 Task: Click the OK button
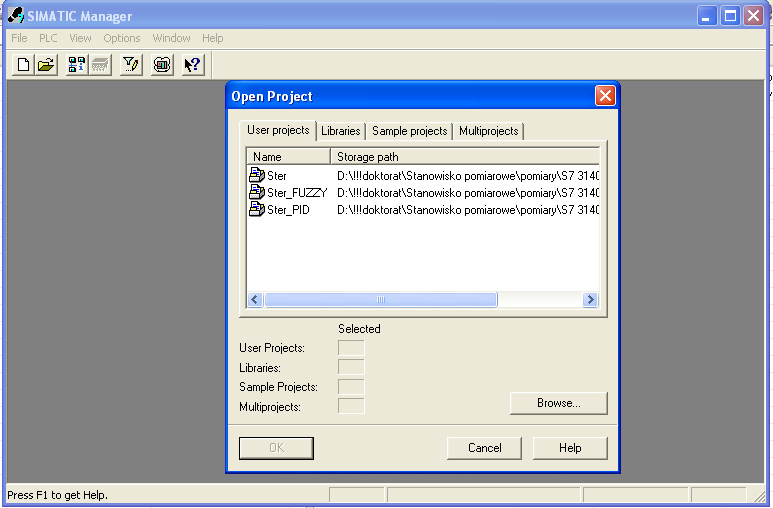coord(276,448)
